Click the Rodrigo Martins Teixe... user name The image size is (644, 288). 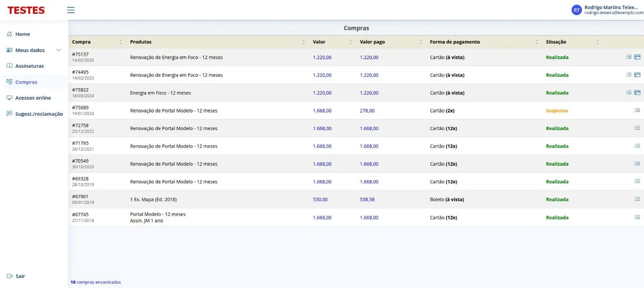[x=611, y=7]
